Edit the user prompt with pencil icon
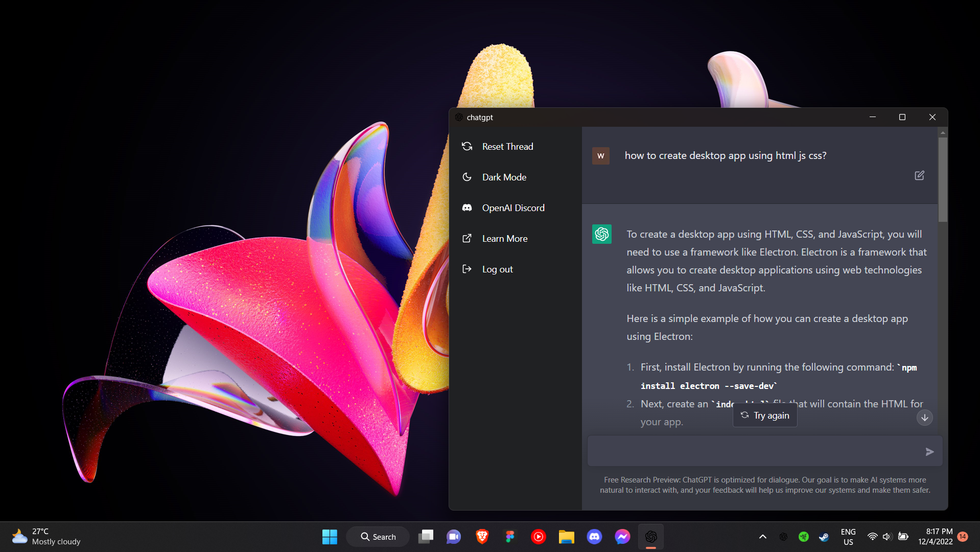The height and width of the screenshot is (552, 980). click(919, 175)
